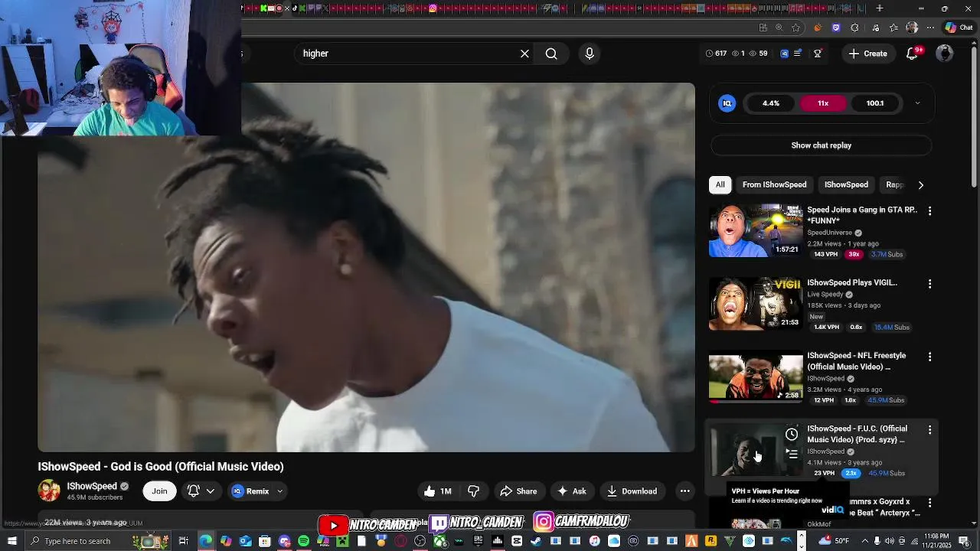Select the 4.4% vidIQ stat pill

771,103
